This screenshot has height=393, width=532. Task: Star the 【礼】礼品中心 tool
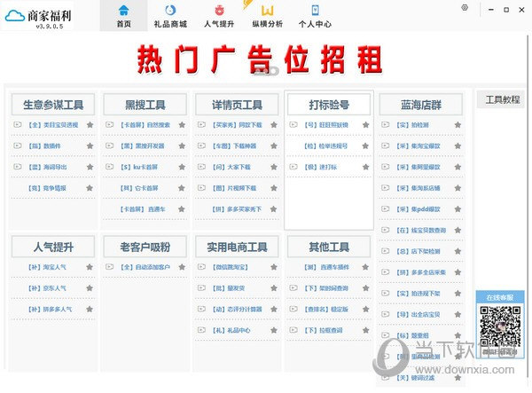274,330
